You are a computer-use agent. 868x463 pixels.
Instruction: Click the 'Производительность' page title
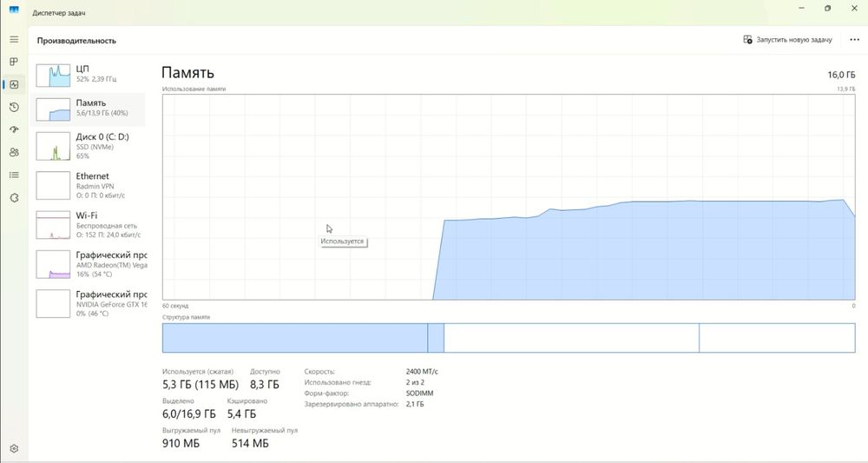(x=76, y=41)
